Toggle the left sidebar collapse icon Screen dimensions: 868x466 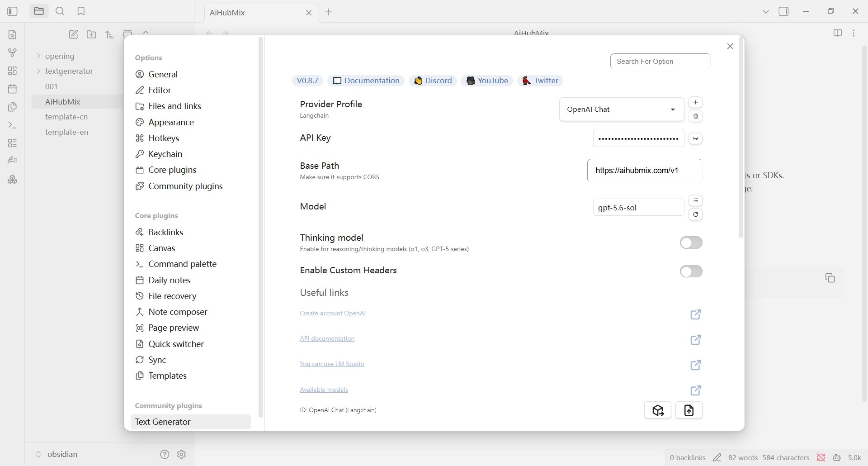[12, 11]
